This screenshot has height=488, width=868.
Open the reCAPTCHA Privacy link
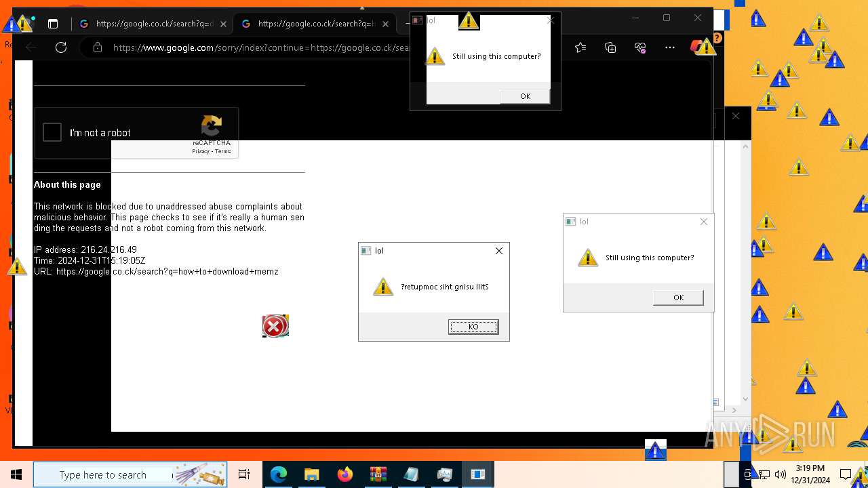click(x=201, y=151)
